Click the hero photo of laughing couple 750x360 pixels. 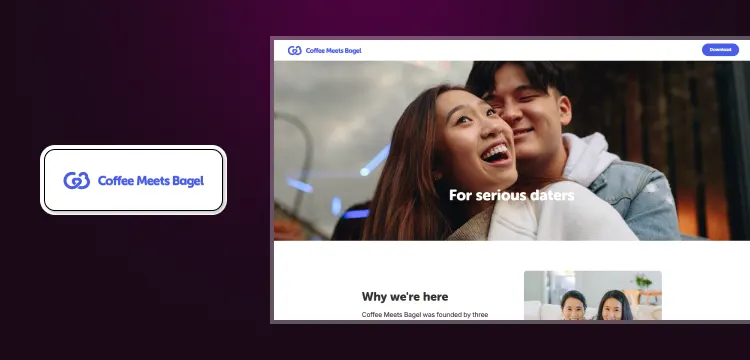click(x=511, y=151)
